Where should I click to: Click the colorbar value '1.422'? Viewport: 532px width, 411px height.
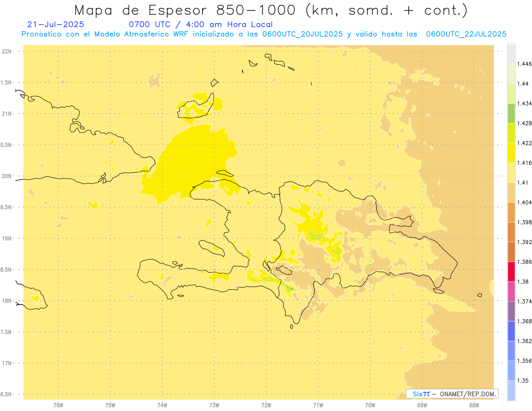[x=525, y=143]
